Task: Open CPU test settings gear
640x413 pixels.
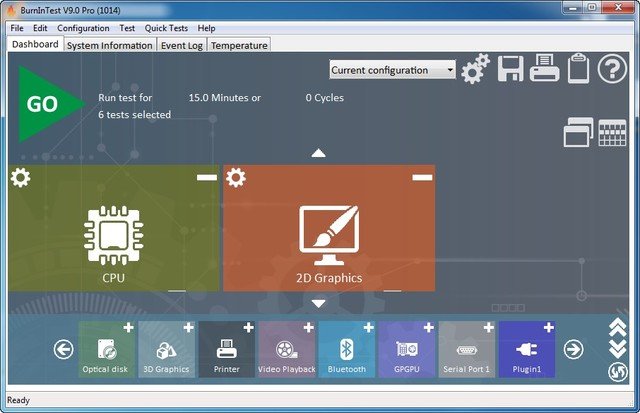Action: (20, 178)
